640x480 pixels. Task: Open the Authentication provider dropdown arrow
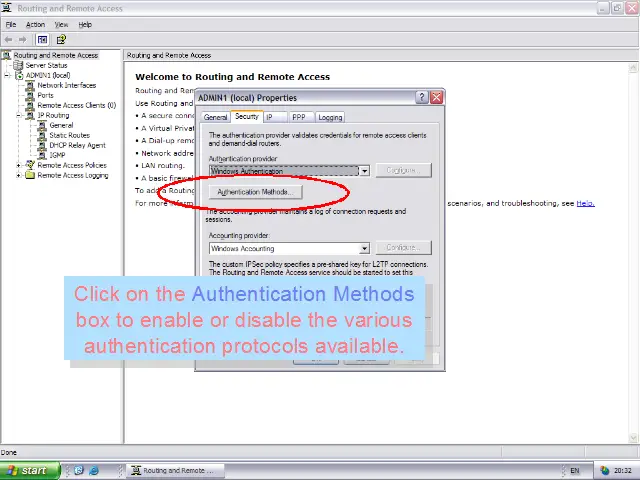pyautogui.click(x=364, y=171)
